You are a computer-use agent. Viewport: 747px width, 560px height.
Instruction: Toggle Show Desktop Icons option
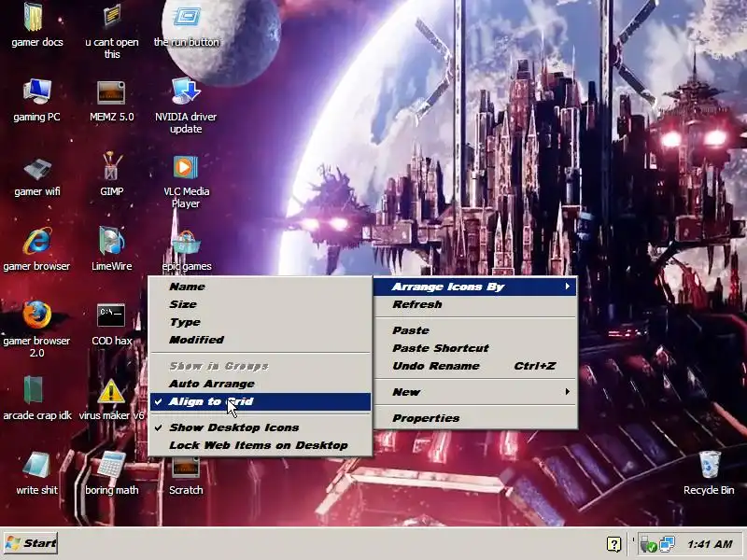pos(261,427)
